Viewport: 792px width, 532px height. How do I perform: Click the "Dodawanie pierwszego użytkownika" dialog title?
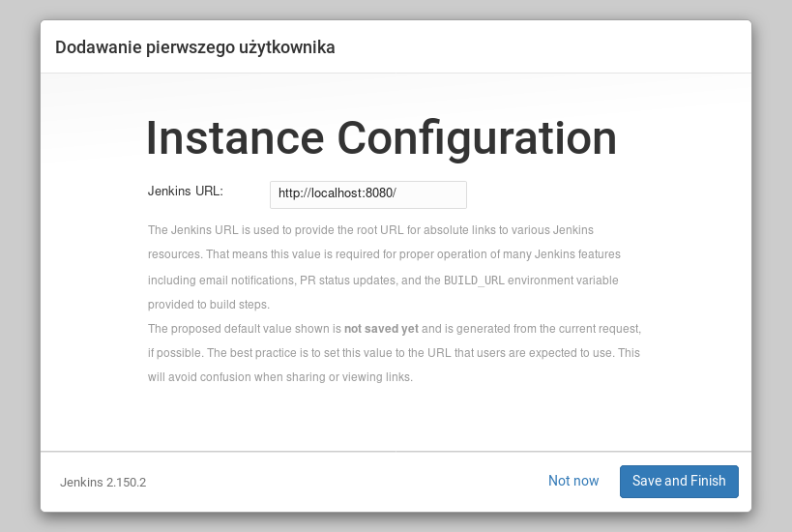tap(195, 47)
